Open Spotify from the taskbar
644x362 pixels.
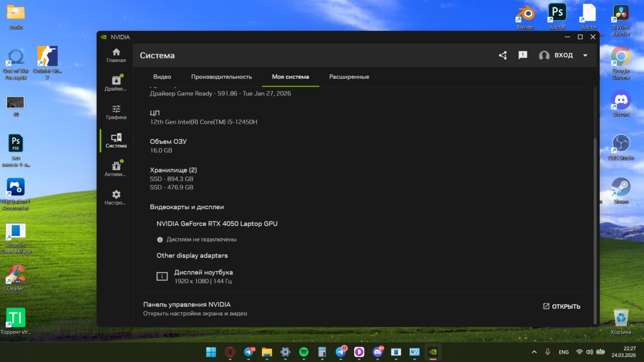pos(304,352)
